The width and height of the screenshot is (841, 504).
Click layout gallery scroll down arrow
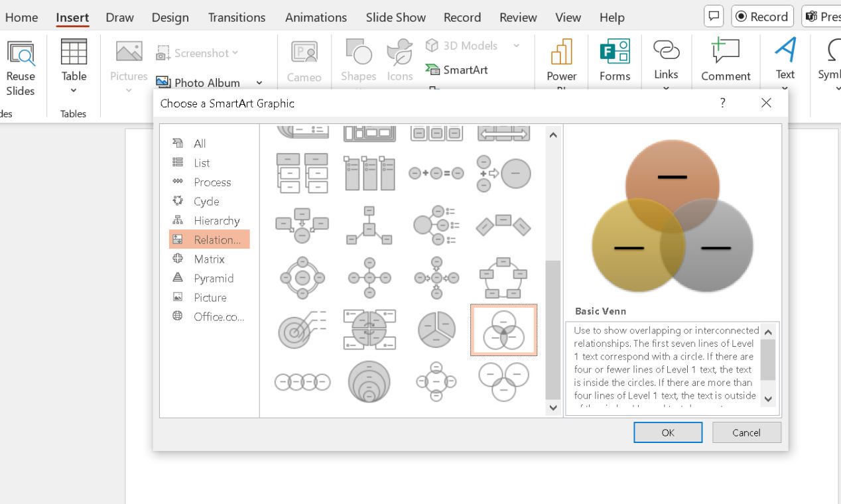[553, 408]
